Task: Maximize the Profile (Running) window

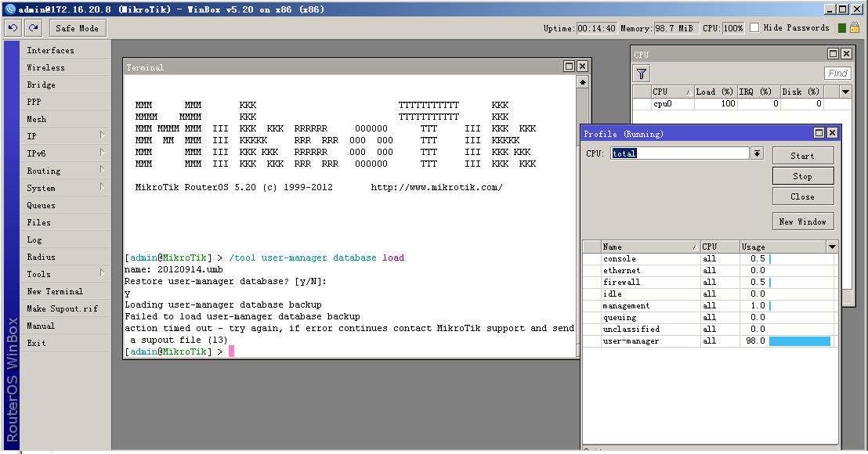Action: pyautogui.click(x=819, y=133)
